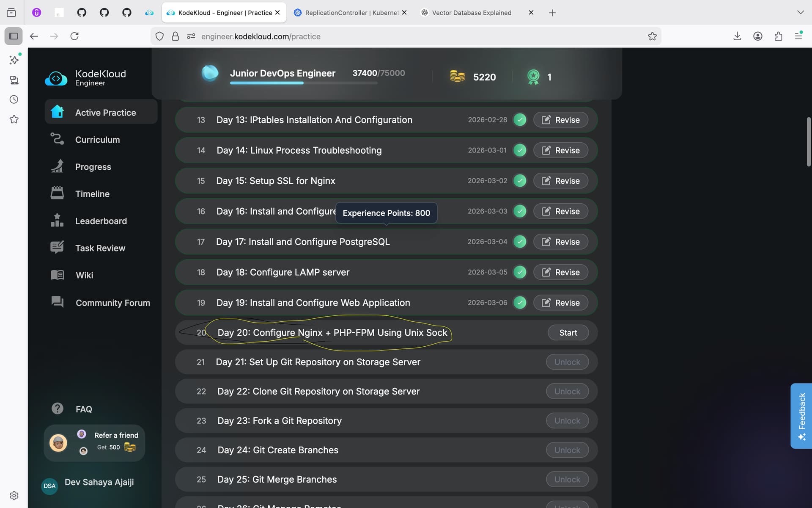812x508 pixels.
Task: Open the Task Review icon
Action: [57, 247]
